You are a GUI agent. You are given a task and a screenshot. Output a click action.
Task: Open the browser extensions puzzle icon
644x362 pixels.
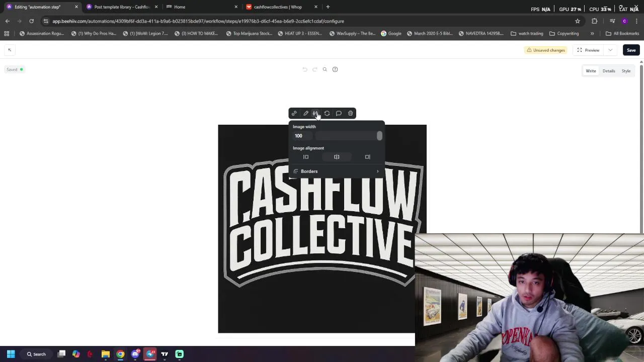tap(595, 21)
